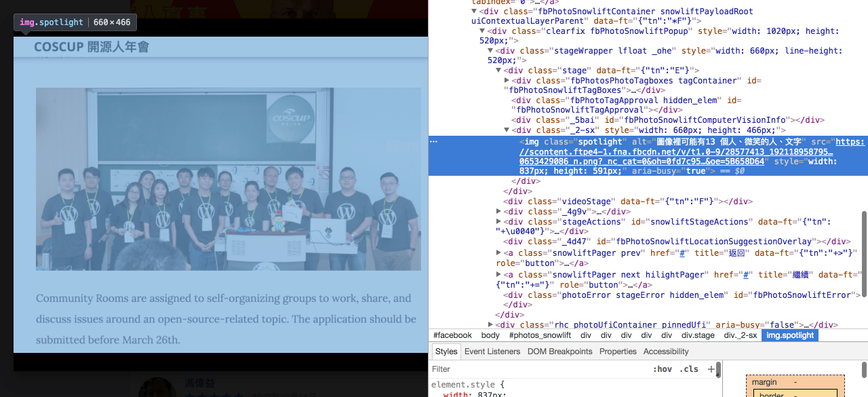Toggle the .cls class editor
Viewport: 868px width, 397px height.
689,369
